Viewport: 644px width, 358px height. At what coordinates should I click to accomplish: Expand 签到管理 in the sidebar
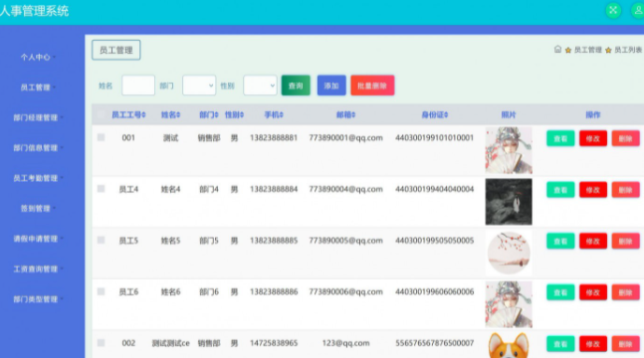tap(38, 209)
